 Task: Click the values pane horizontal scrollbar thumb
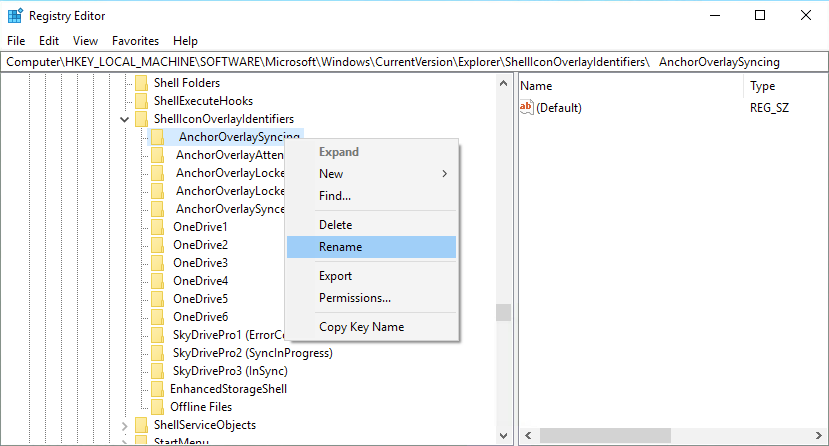[x=605, y=435]
